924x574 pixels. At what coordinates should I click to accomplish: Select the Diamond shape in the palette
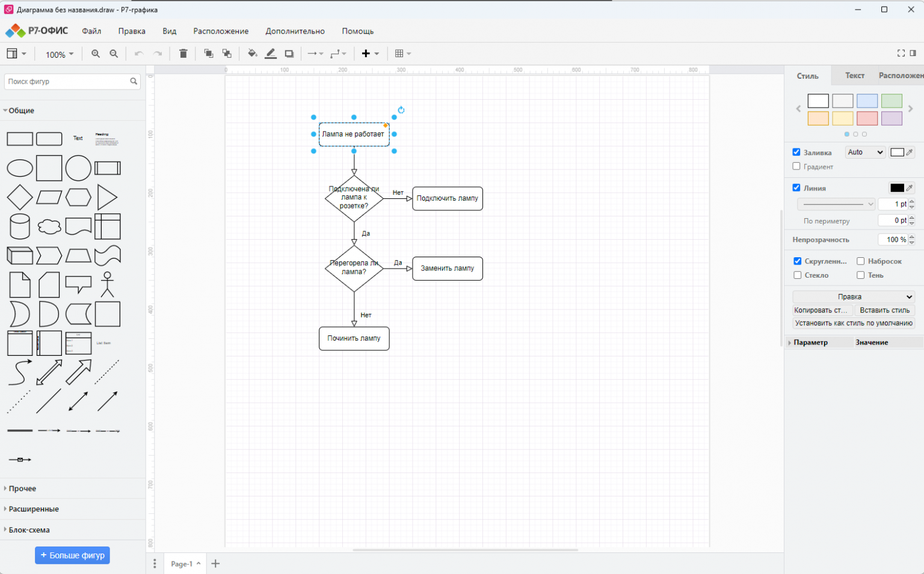(20, 197)
